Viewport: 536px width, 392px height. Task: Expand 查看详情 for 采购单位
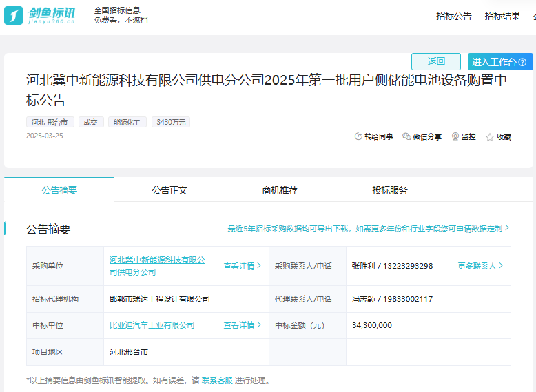[x=242, y=266]
